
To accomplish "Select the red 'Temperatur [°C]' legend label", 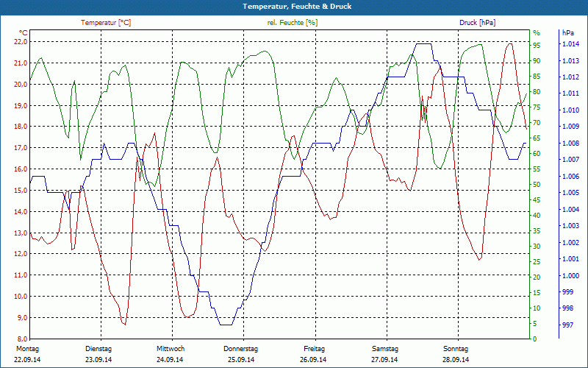I will tap(106, 23).
